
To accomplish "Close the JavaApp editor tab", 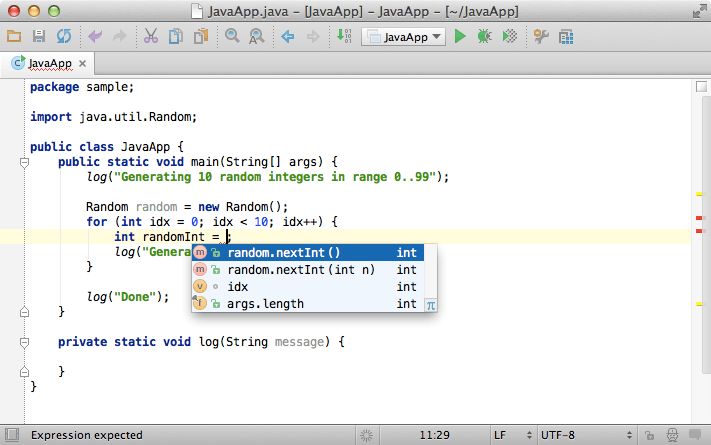I will (x=83, y=64).
